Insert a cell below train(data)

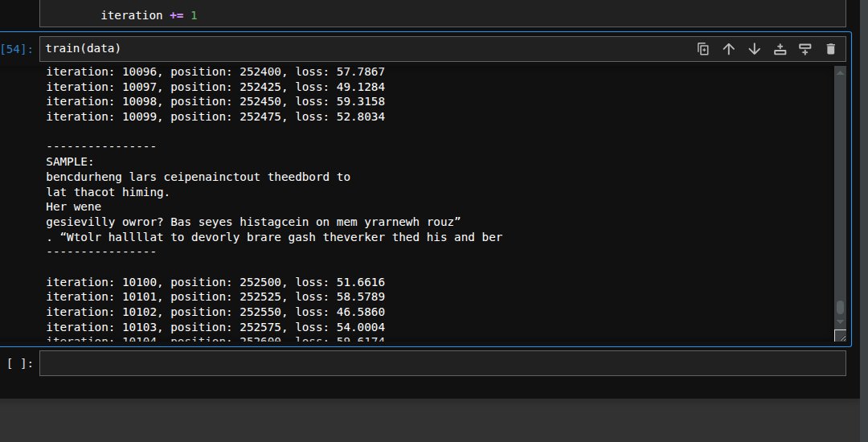coord(805,49)
